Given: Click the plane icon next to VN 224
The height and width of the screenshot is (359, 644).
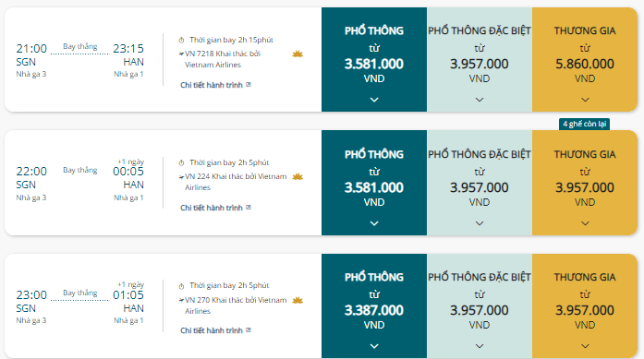Looking at the screenshot, I should click(181, 177).
